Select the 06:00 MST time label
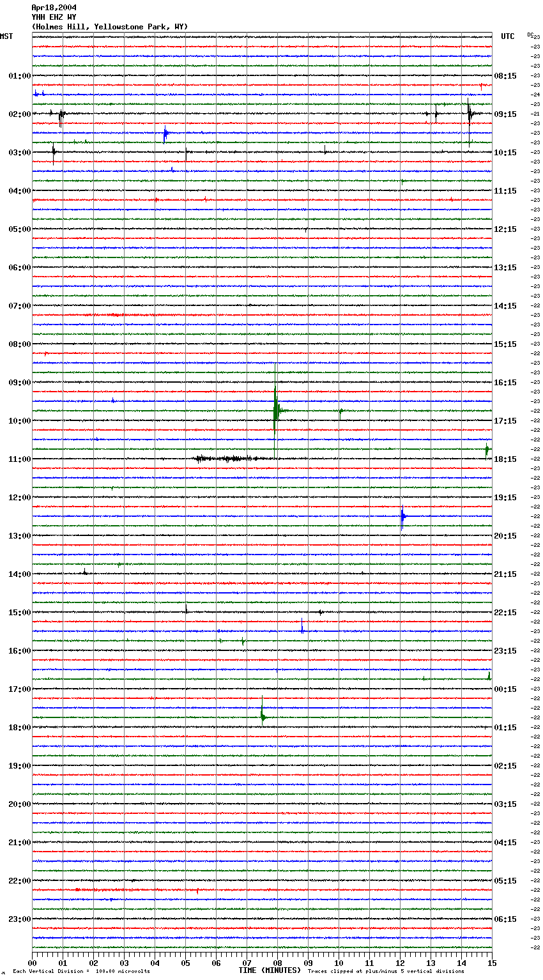The height and width of the screenshot is (980, 543). pos(20,268)
